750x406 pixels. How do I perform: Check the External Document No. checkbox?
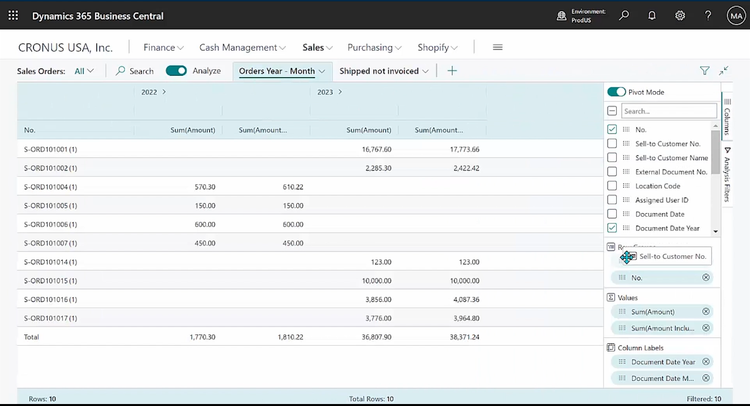612,172
